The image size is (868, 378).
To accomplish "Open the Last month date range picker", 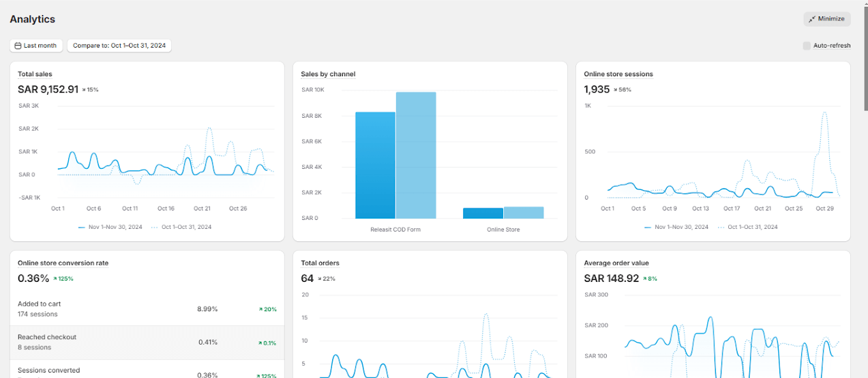I will (36, 46).
